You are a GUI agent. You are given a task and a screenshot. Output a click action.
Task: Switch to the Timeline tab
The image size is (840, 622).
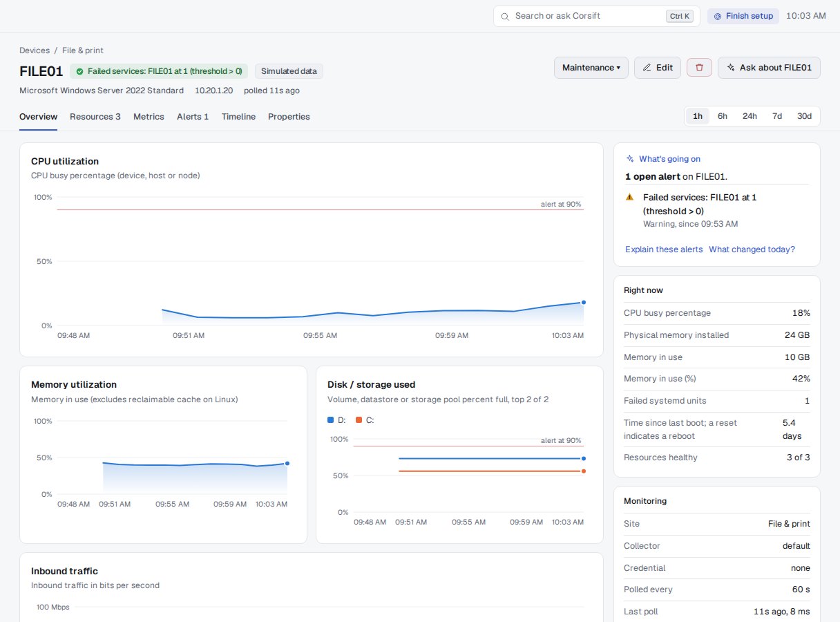point(238,117)
